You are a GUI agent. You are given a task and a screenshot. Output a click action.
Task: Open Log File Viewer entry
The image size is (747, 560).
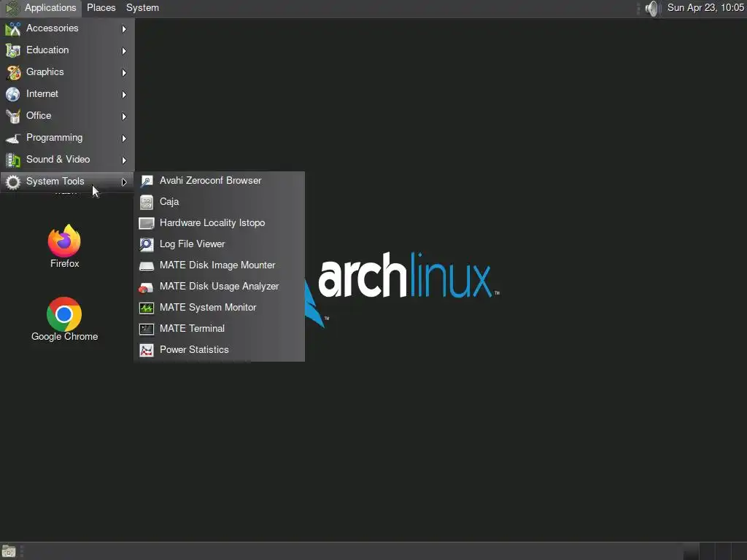click(x=220, y=244)
